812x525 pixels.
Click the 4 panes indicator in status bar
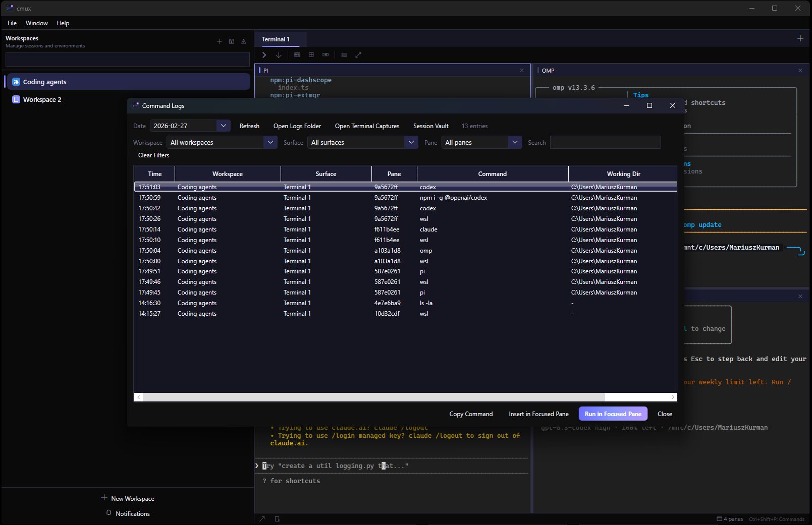coord(730,519)
